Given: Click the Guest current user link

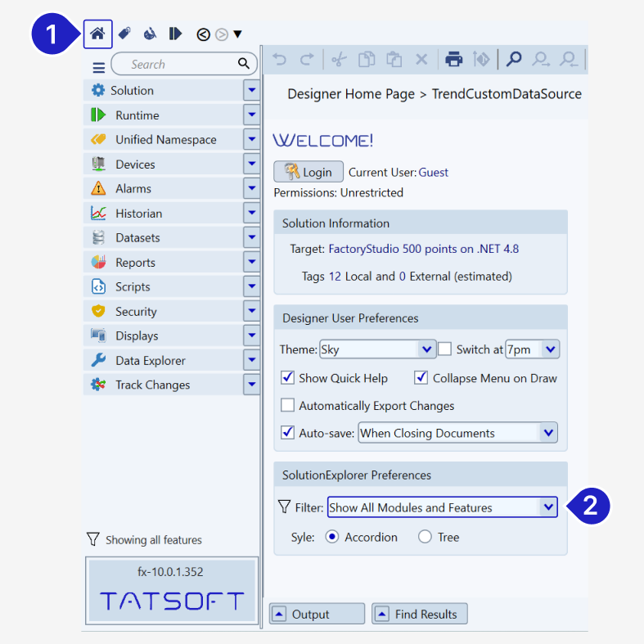Looking at the screenshot, I should click(x=434, y=173).
